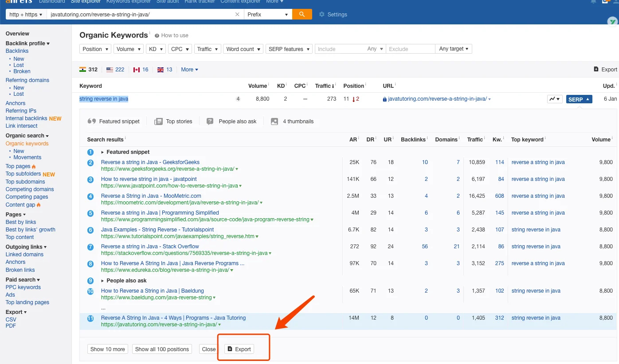Open the position history chart icon
The height and width of the screenshot is (364, 619).
(555, 99)
